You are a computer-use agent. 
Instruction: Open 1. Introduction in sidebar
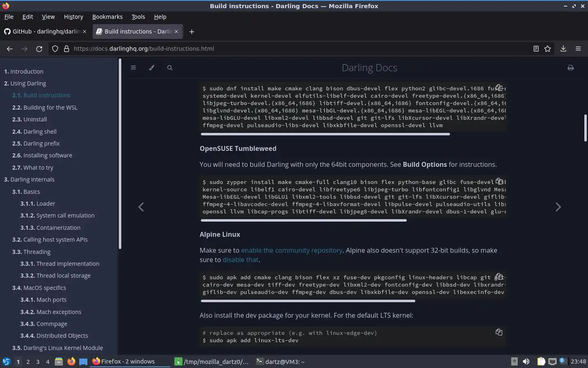coord(24,72)
